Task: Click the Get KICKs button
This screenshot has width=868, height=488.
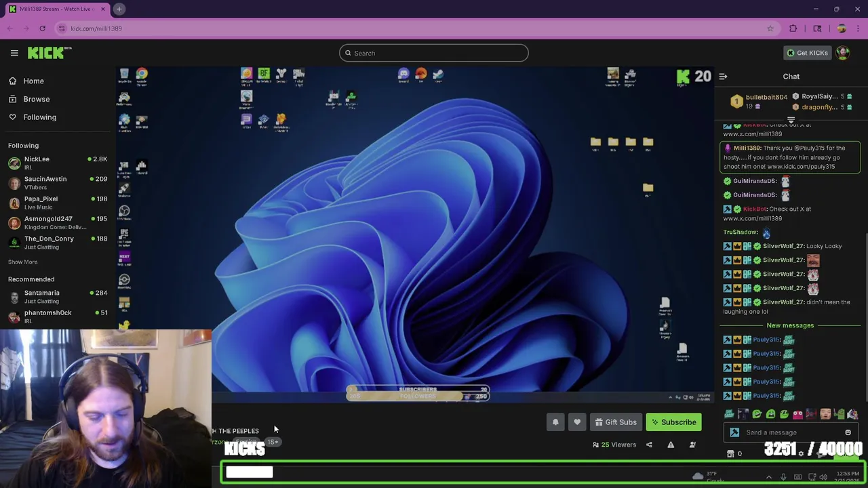Action: pyautogui.click(x=807, y=53)
